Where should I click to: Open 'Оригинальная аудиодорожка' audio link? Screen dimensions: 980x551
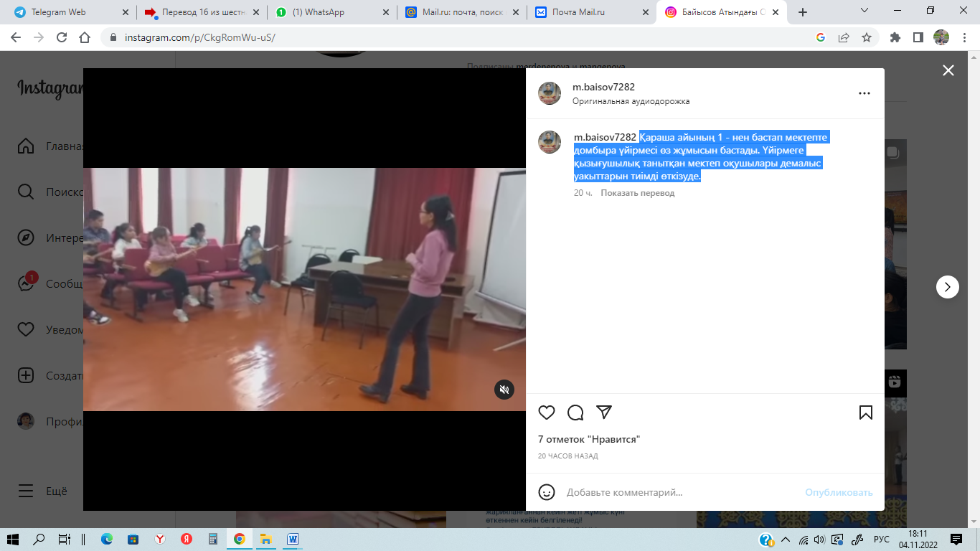(631, 101)
